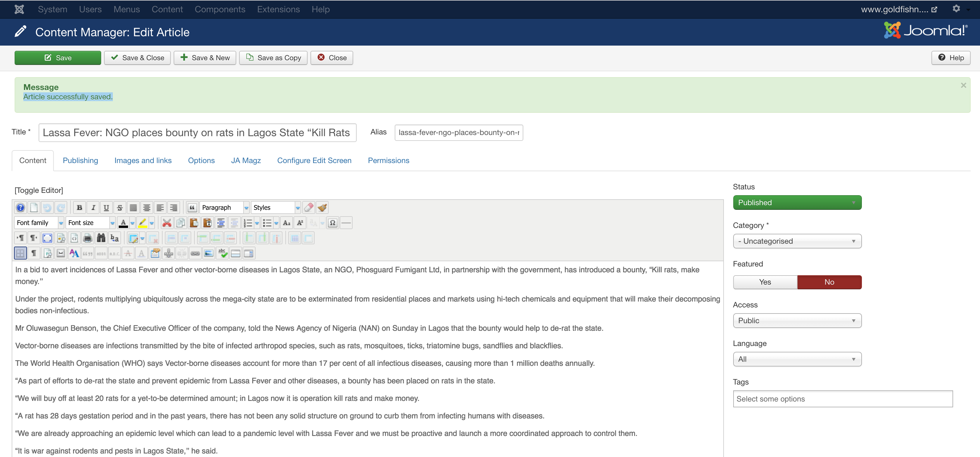Open the JCE editor help icon
This screenshot has width=980, height=457.
point(20,207)
